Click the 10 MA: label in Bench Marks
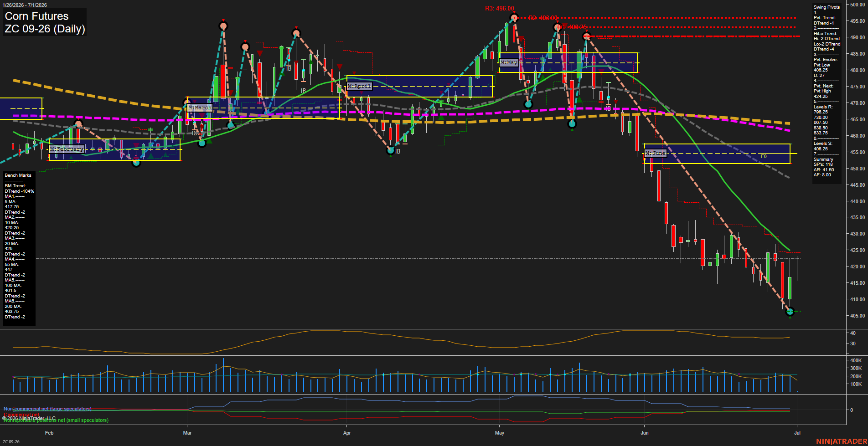Image resolution: width=868 pixels, height=446 pixels. click(11, 223)
